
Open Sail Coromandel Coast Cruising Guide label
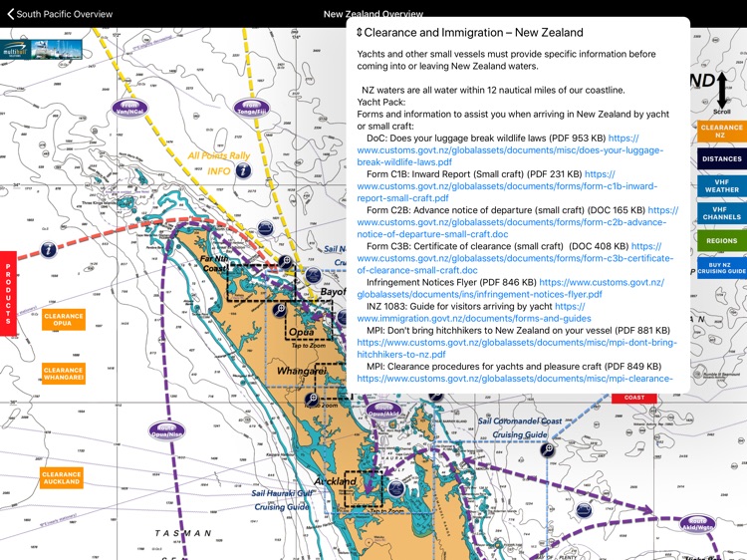520,427
